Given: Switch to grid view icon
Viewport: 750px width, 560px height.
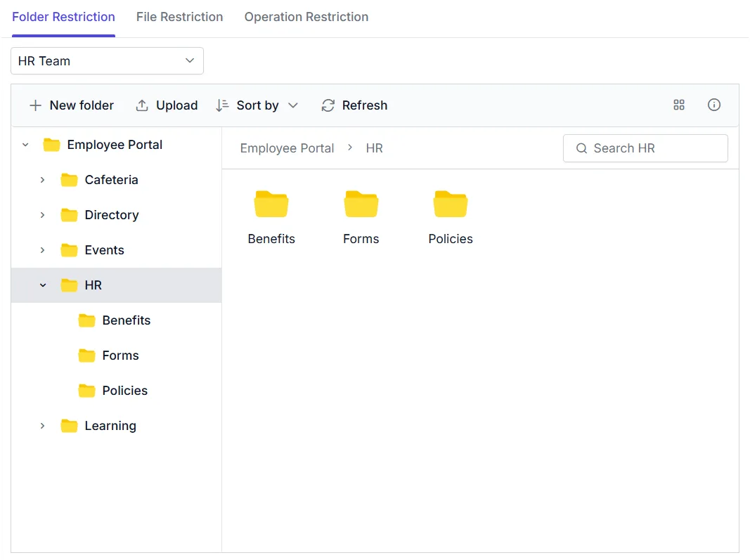Looking at the screenshot, I should pyautogui.click(x=679, y=105).
